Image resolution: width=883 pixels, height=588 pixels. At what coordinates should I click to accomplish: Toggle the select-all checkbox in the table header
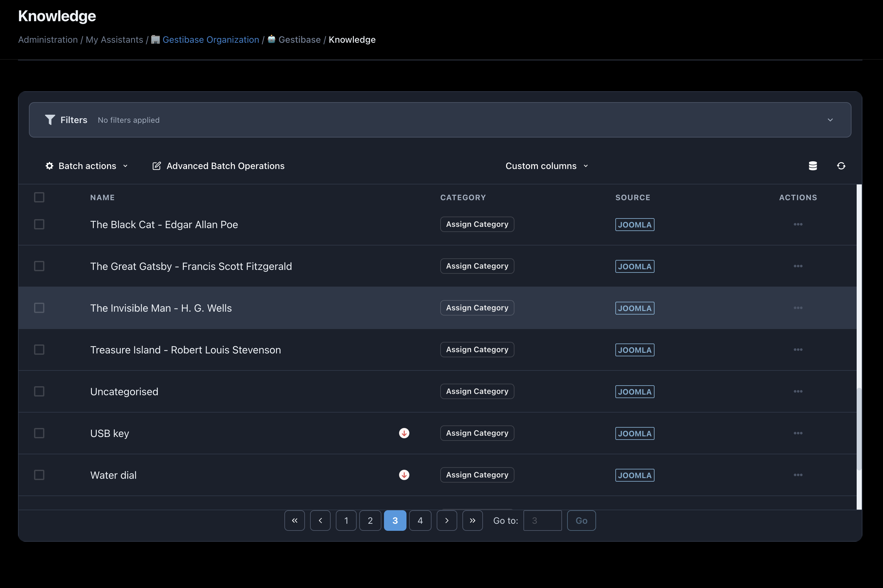point(39,197)
